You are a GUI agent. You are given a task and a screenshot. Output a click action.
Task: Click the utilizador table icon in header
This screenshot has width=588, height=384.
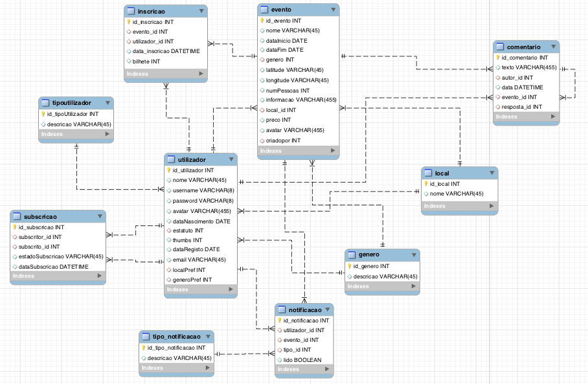click(171, 159)
